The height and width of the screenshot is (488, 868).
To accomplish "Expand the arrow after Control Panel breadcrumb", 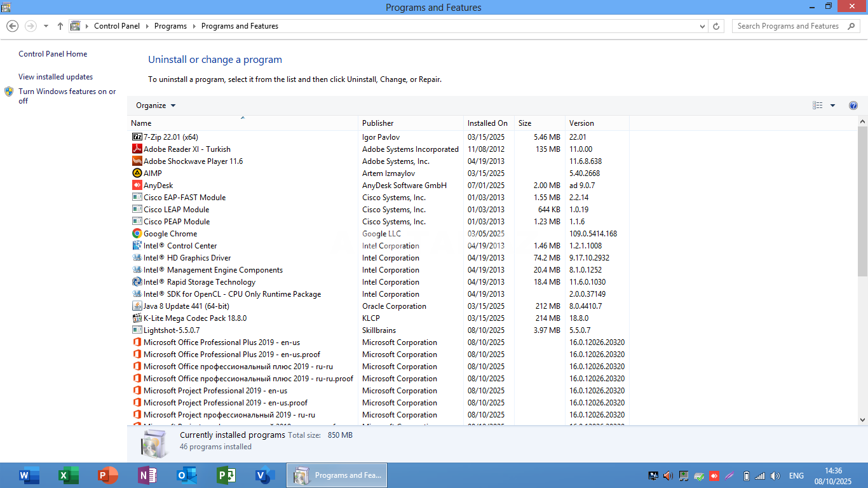I will [x=147, y=26].
